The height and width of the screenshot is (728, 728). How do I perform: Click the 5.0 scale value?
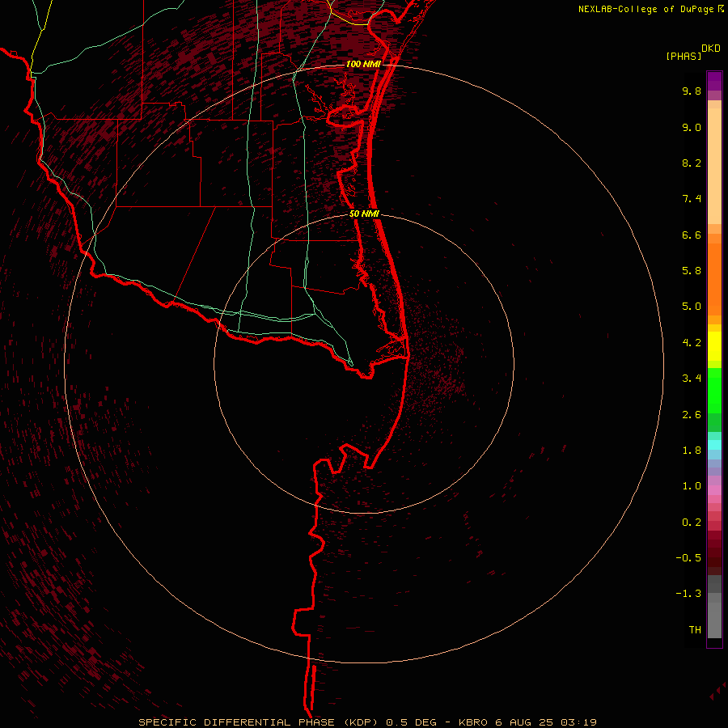pos(692,307)
